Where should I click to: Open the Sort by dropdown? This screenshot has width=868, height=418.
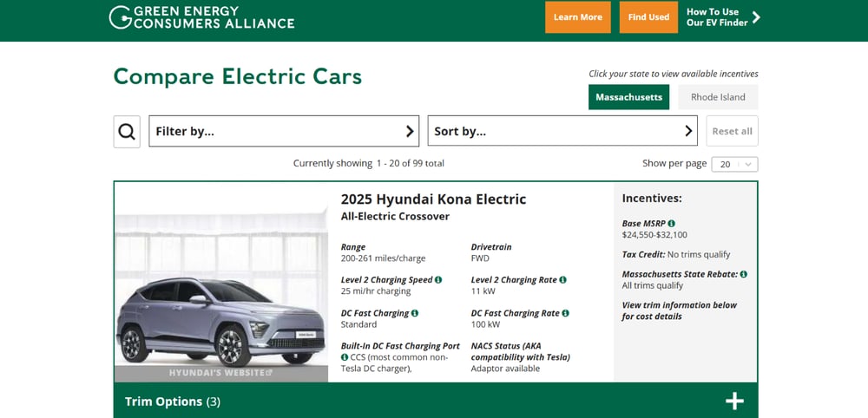coord(562,132)
